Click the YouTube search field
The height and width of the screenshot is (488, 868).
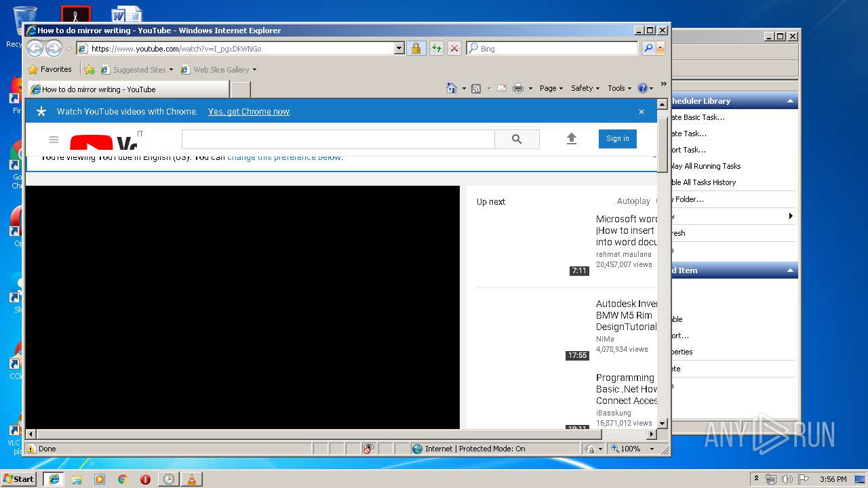(x=338, y=139)
